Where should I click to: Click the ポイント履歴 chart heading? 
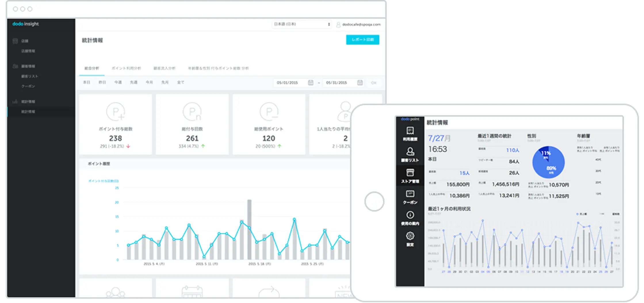(x=99, y=164)
